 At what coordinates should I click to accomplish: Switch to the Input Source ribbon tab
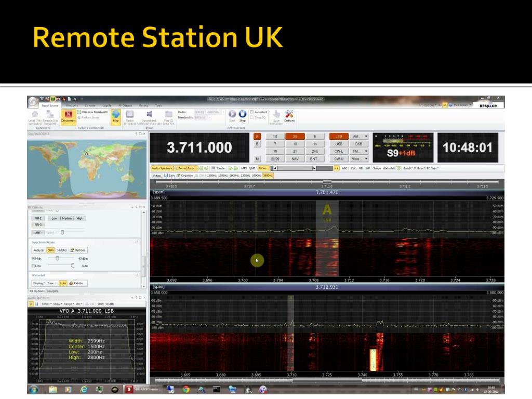click(50, 105)
